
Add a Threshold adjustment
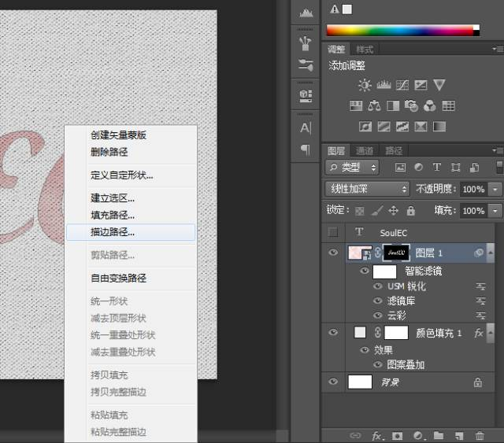pyautogui.click(x=402, y=127)
